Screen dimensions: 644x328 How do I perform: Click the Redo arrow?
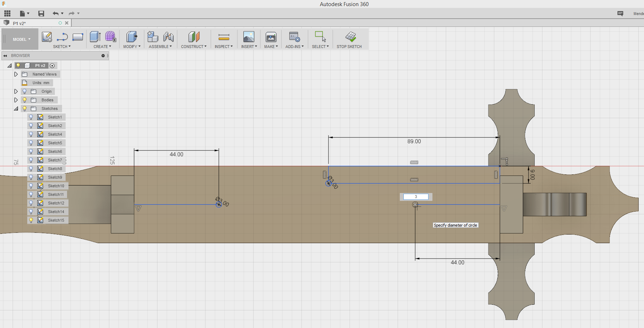(72, 14)
